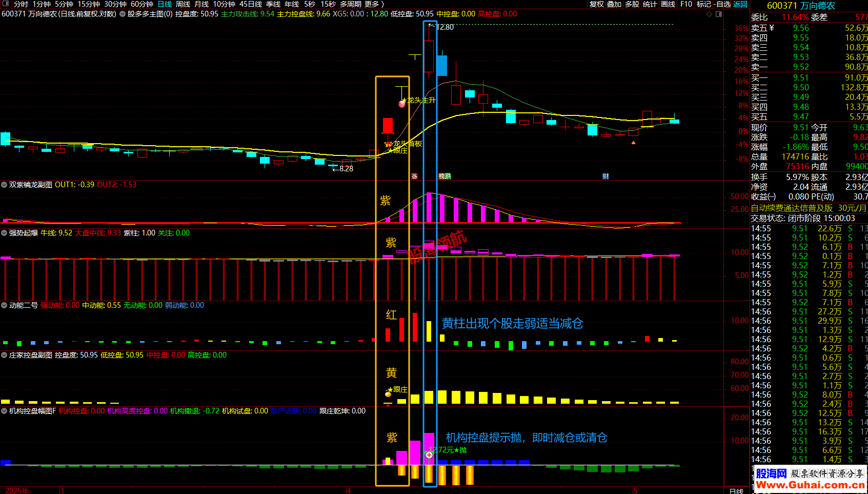Click the 卖一 9.52 order book row
Image resolution: width=868 pixels, height=494 pixels.
click(809, 67)
